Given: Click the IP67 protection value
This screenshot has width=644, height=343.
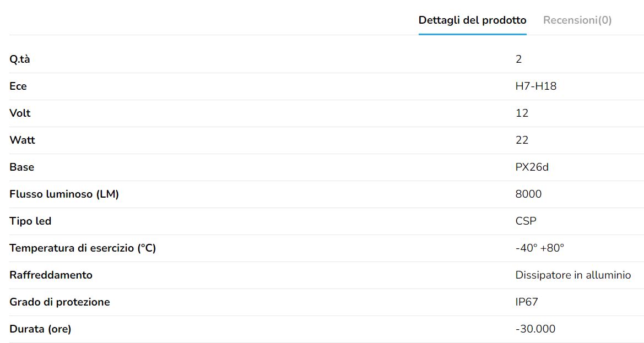Looking at the screenshot, I should tap(527, 302).
